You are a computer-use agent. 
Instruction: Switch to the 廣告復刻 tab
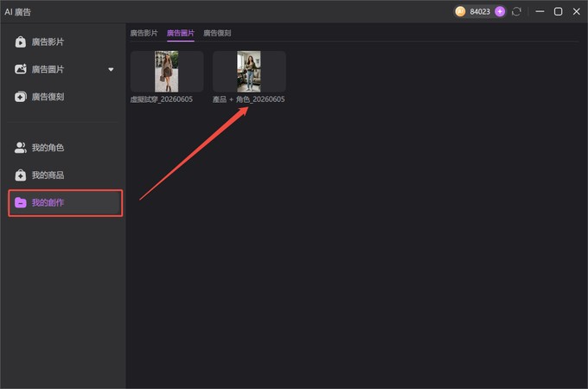[217, 33]
